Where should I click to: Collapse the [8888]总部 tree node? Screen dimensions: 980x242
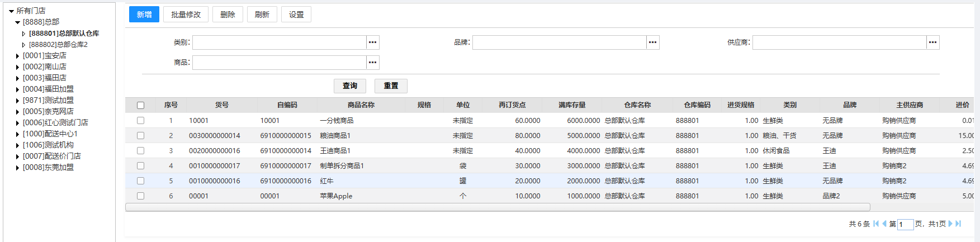click(17, 22)
